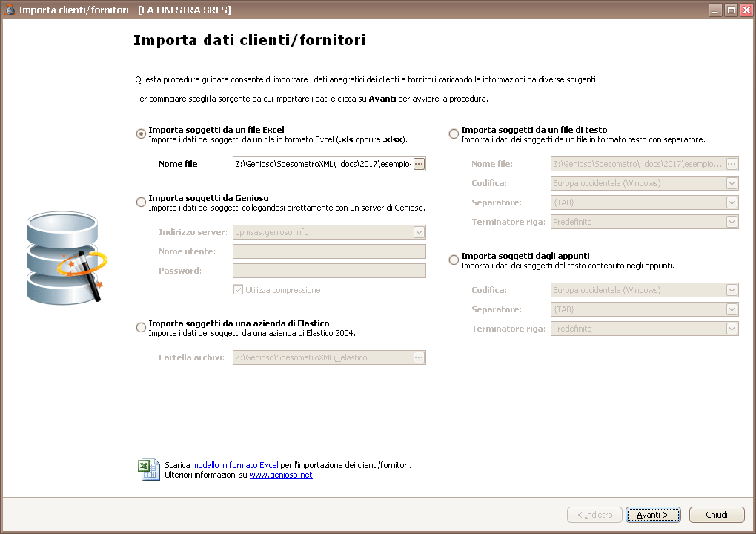
Task: Click browse button next to Cartella archivi
Action: pyautogui.click(x=419, y=357)
